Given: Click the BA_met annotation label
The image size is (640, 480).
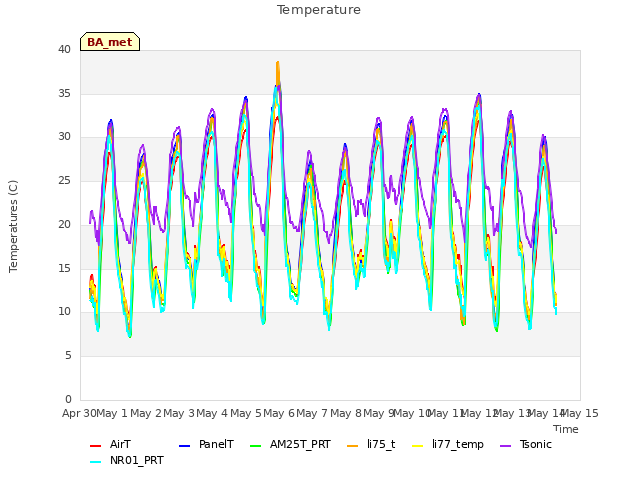Looking at the screenshot, I should (x=110, y=42).
